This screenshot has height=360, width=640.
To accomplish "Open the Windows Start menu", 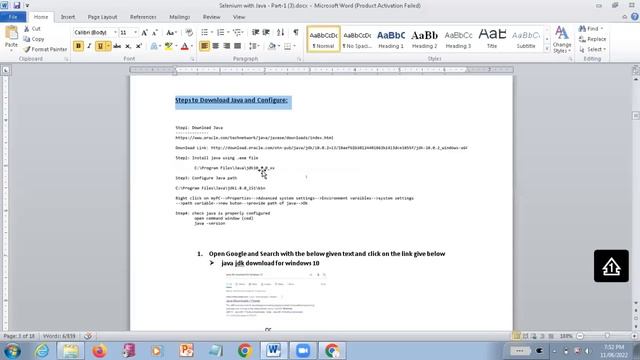I will point(12,351).
